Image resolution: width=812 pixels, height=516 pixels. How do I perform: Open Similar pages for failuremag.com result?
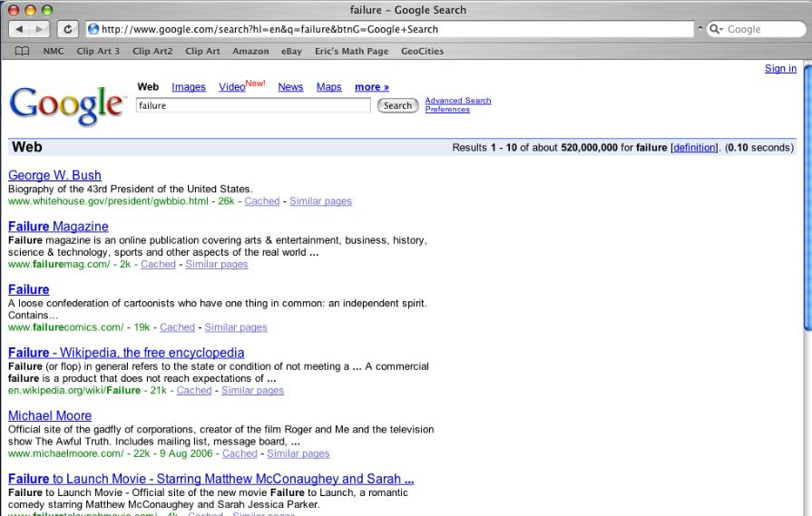click(217, 264)
